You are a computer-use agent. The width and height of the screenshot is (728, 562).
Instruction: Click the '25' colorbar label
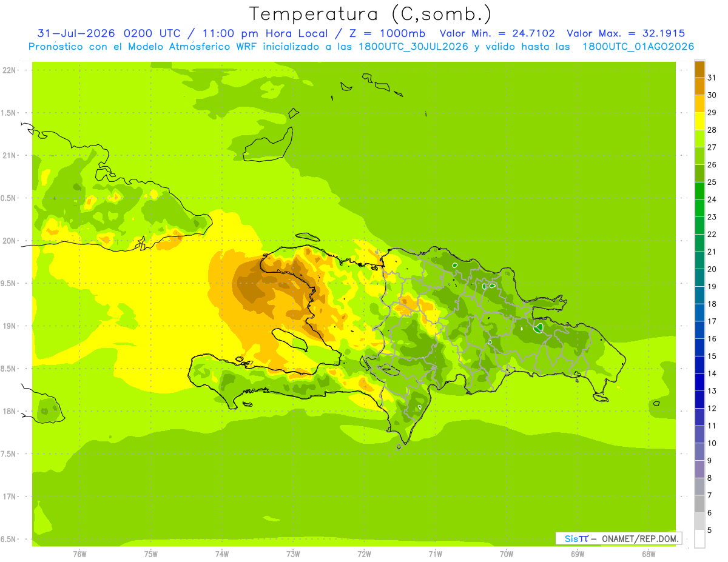pos(712,182)
